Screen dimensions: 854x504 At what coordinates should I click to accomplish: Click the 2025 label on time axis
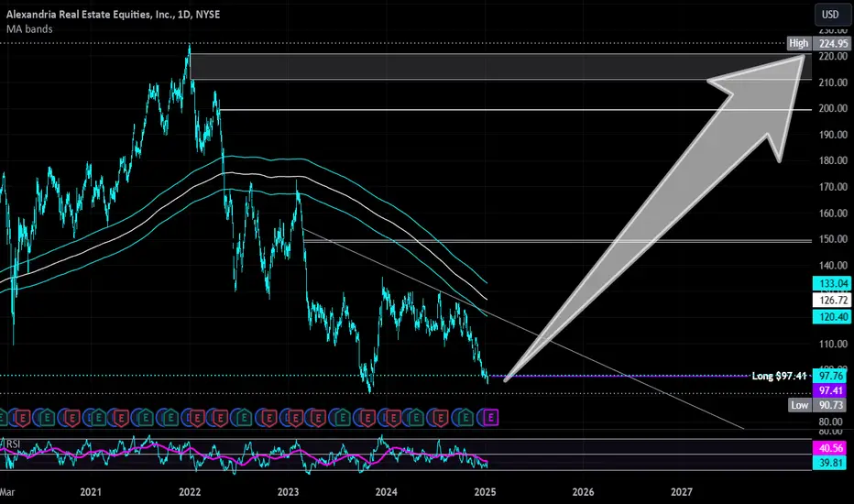click(x=485, y=492)
